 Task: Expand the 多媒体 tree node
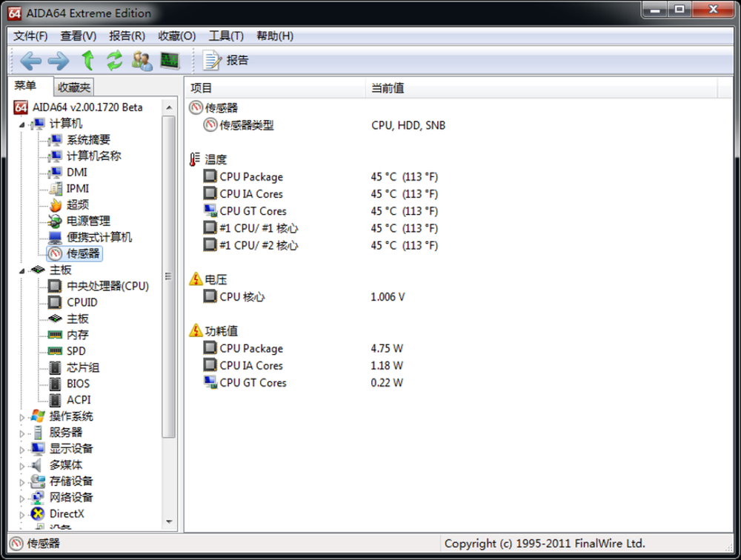pos(21,466)
